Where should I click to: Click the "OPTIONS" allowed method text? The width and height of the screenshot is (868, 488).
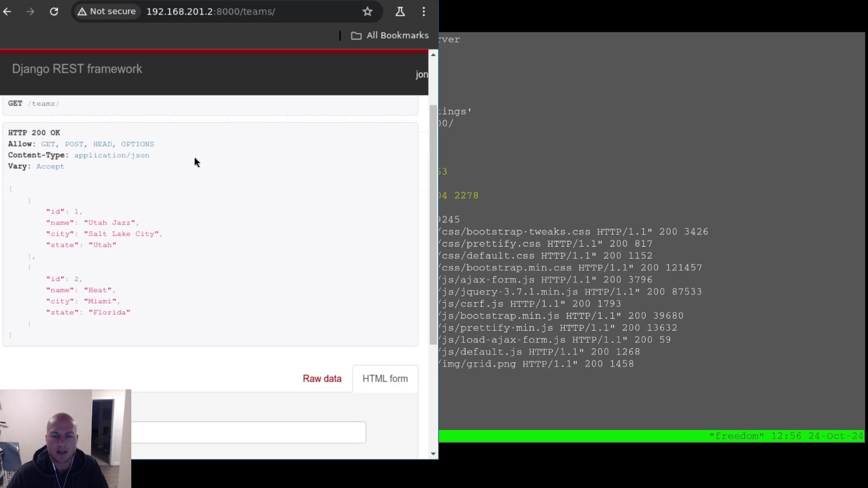[137, 144]
